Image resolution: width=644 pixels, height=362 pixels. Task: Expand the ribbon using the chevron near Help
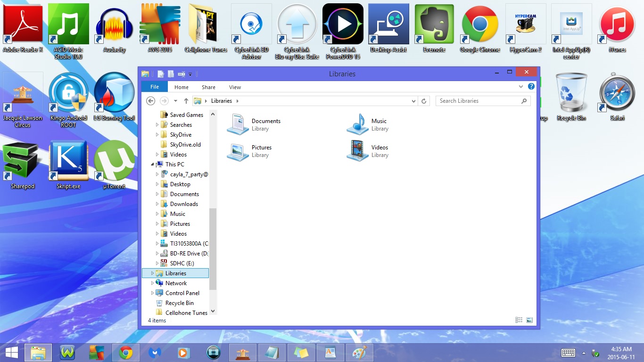tap(521, 87)
